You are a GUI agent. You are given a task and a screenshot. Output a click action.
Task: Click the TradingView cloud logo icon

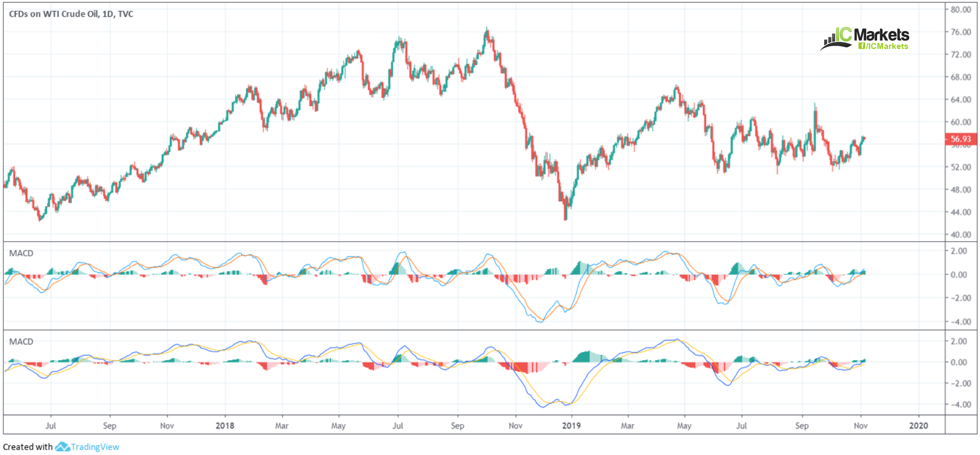click(62, 447)
